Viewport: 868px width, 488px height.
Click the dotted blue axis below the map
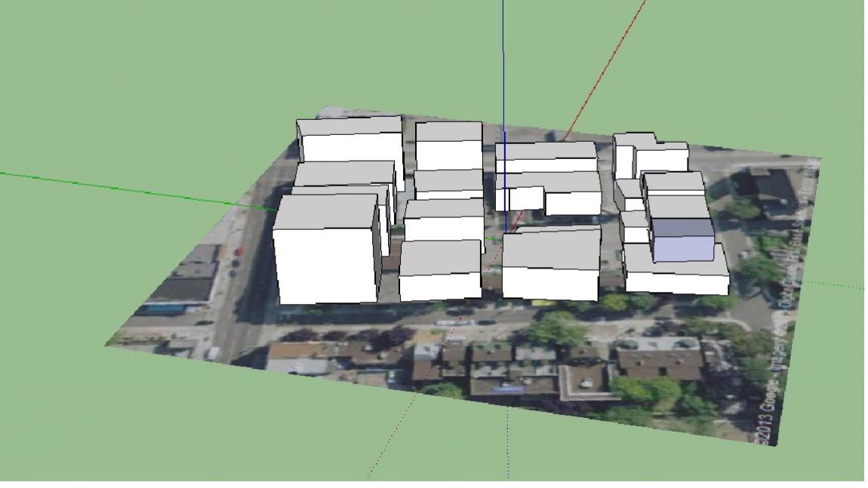coord(507,445)
